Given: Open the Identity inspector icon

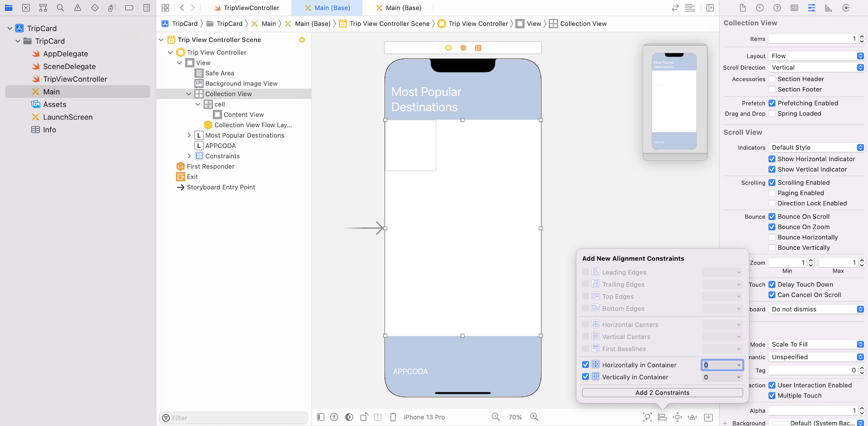Looking at the screenshot, I should click(x=794, y=8).
